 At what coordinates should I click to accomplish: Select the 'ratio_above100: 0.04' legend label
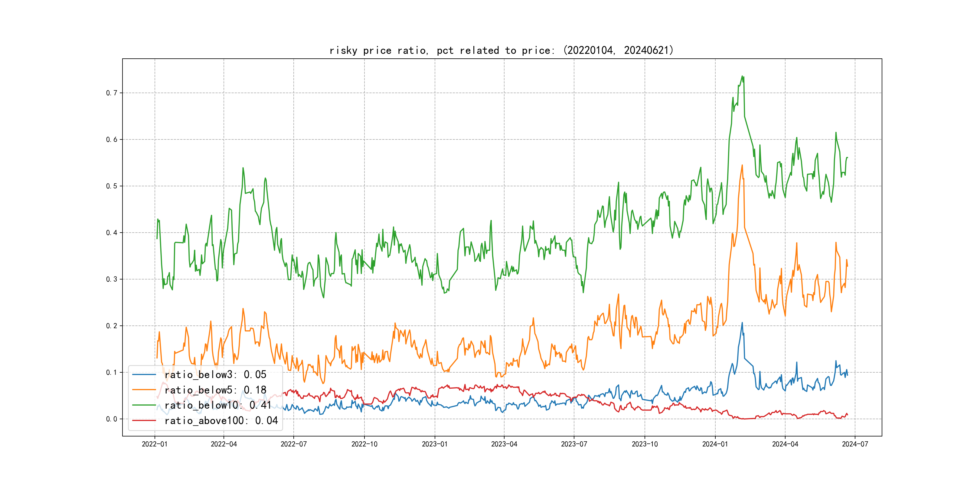[x=221, y=420]
